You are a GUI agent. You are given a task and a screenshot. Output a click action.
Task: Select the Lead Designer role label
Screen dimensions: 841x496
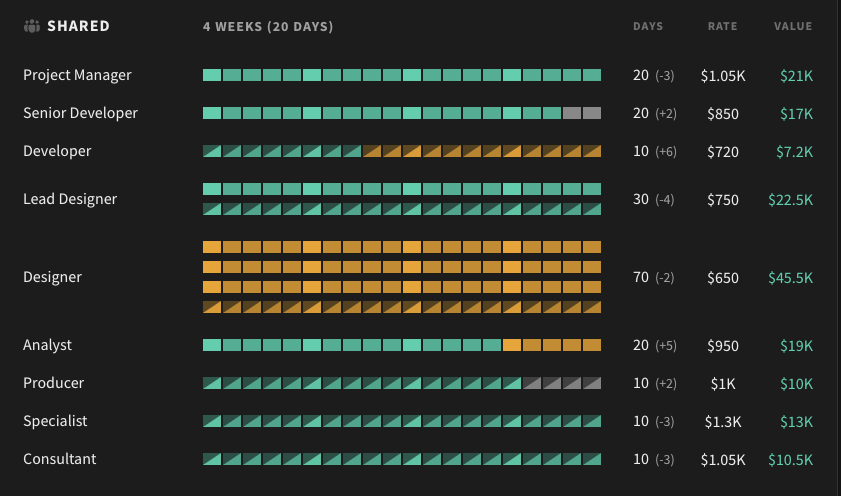pos(70,199)
